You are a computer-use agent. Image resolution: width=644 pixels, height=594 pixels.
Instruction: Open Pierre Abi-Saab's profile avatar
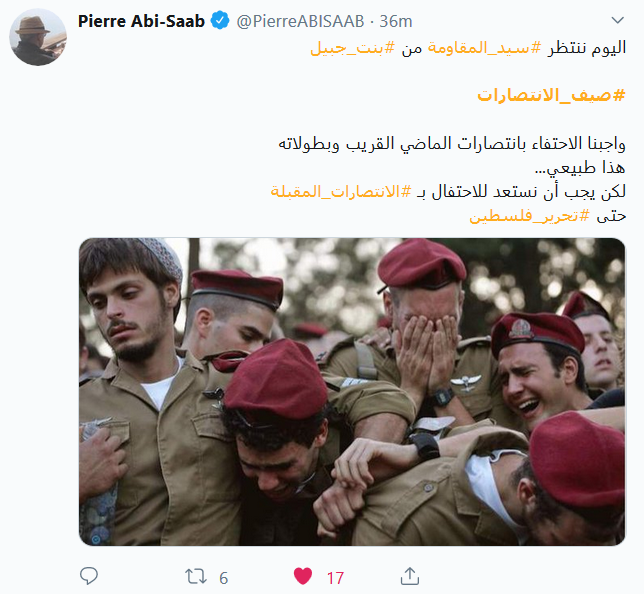click(x=38, y=37)
